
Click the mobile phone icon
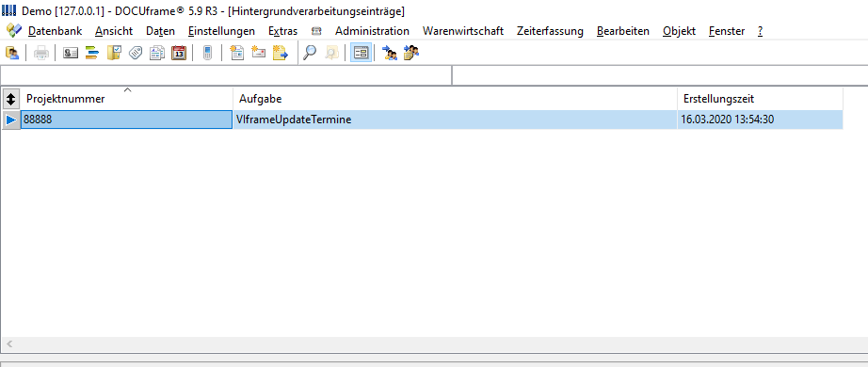208,53
